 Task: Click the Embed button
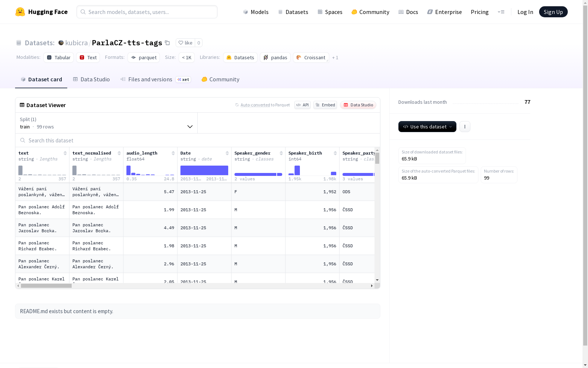(x=325, y=105)
